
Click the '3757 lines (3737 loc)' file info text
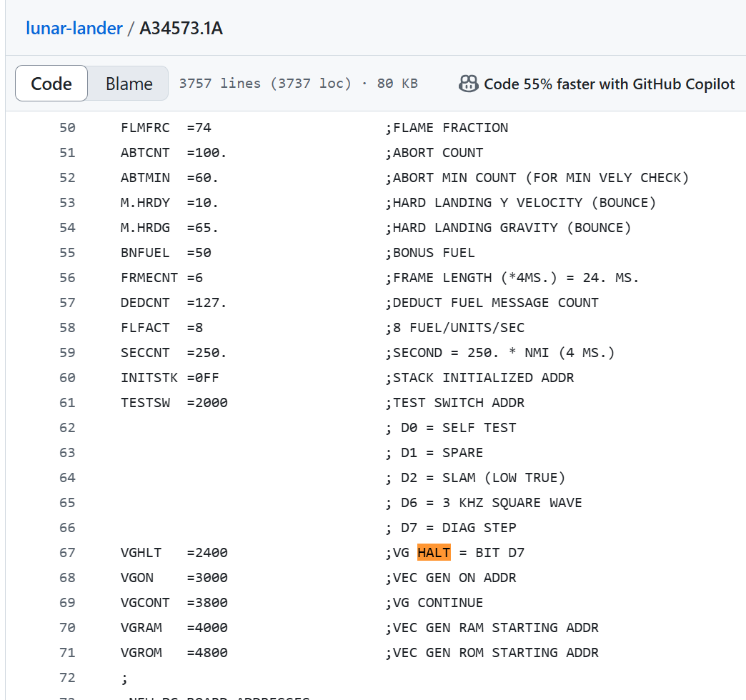click(x=265, y=84)
